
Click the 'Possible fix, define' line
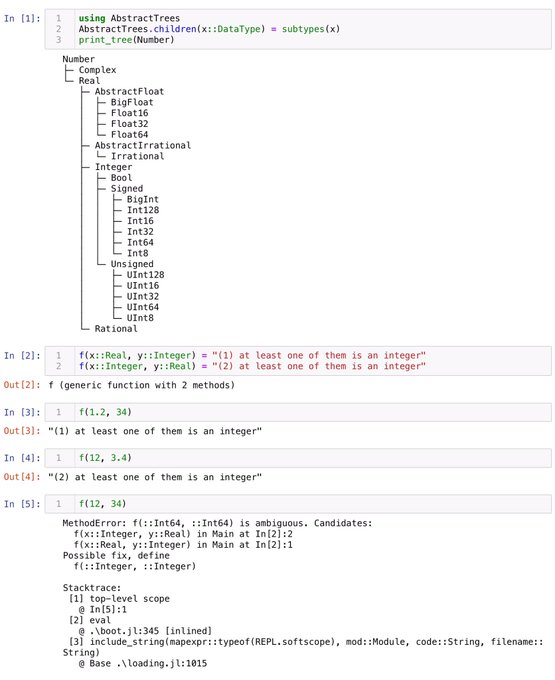[x=116, y=556]
